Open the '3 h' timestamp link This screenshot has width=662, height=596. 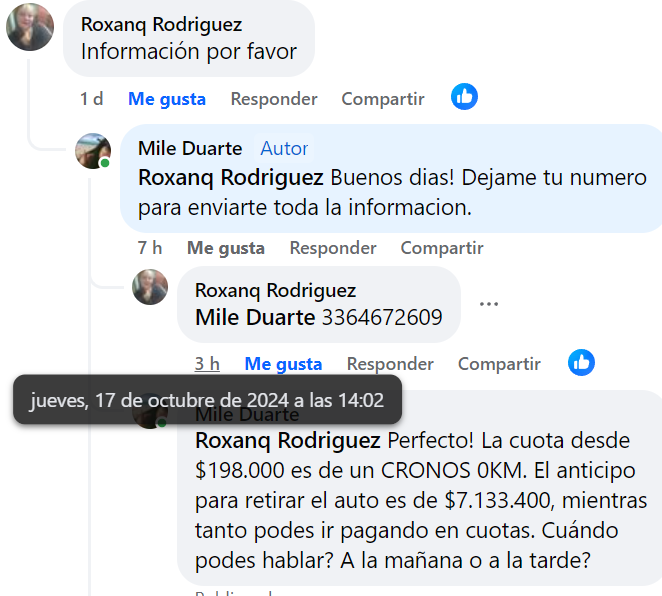[207, 364]
